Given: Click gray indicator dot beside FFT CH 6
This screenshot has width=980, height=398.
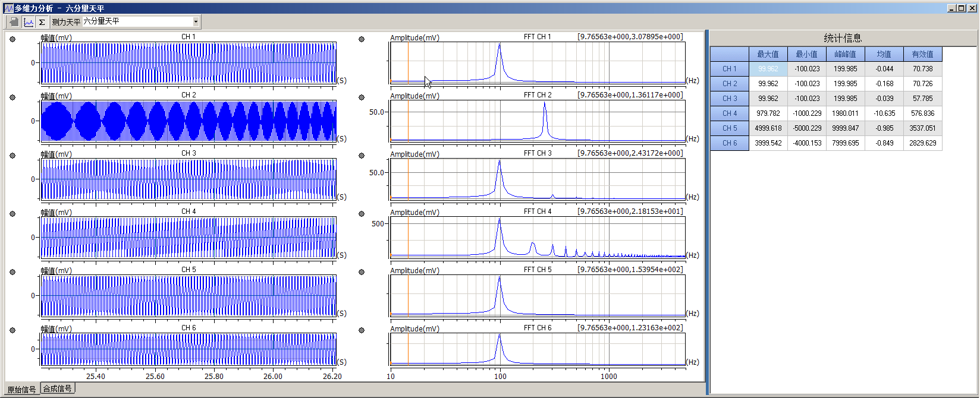Looking at the screenshot, I should pos(362,330).
